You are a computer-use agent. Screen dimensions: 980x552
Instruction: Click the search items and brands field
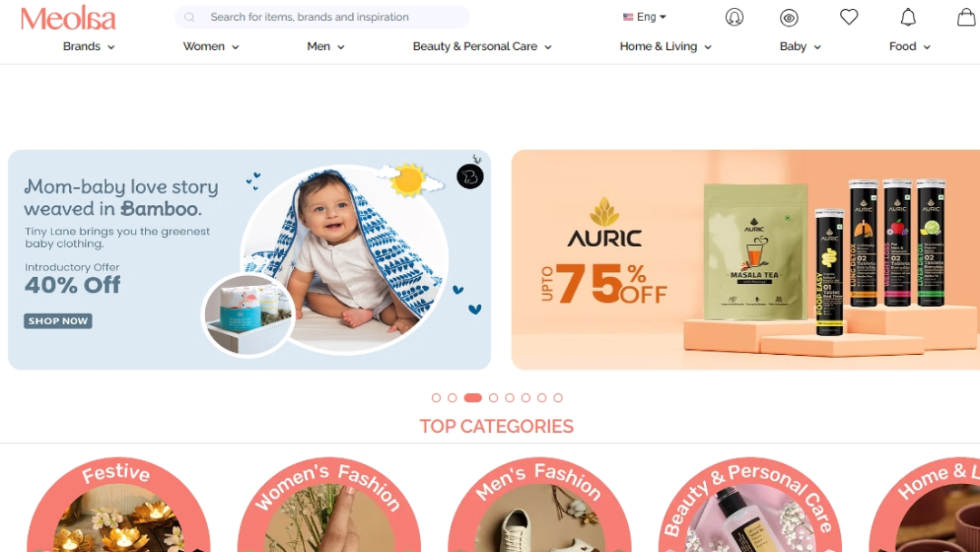[322, 17]
